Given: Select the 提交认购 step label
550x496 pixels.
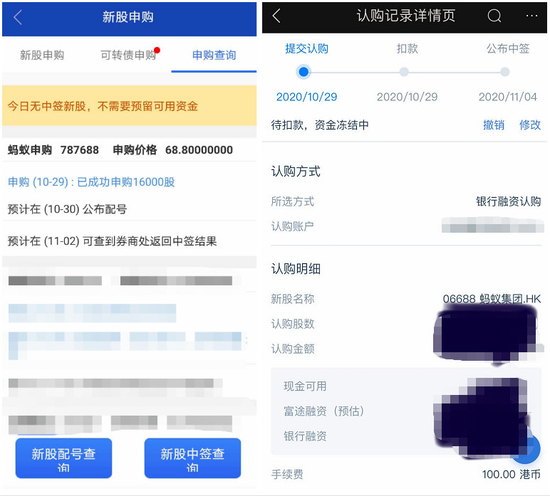Looking at the screenshot, I should [x=307, y=48].
